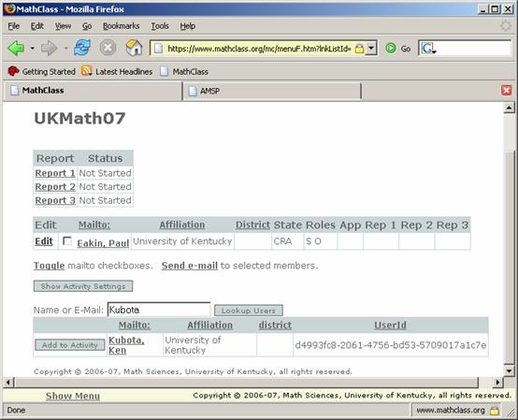Viewport: 518px width, 420px height.
Task: Click the Send e-mail link
Action: click(189, 266)
